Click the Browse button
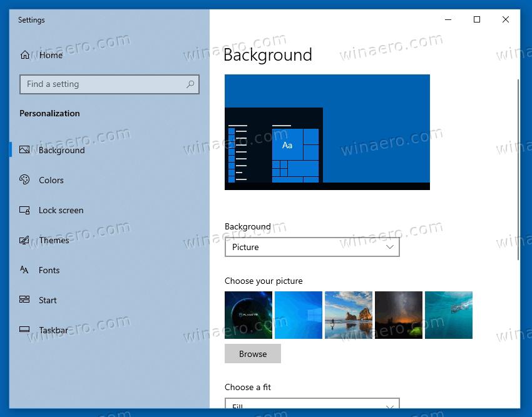The height and width of the screenshot is (417, 532). coord(253,353)
